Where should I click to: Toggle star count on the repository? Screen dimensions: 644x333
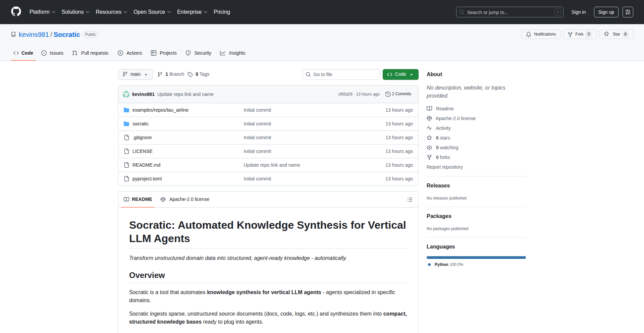click(625, 34)
